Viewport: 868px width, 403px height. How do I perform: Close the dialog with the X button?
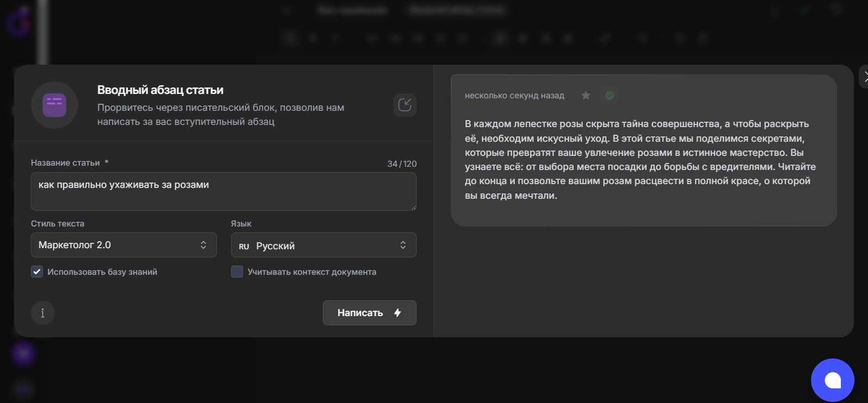(x=864, y=77)
